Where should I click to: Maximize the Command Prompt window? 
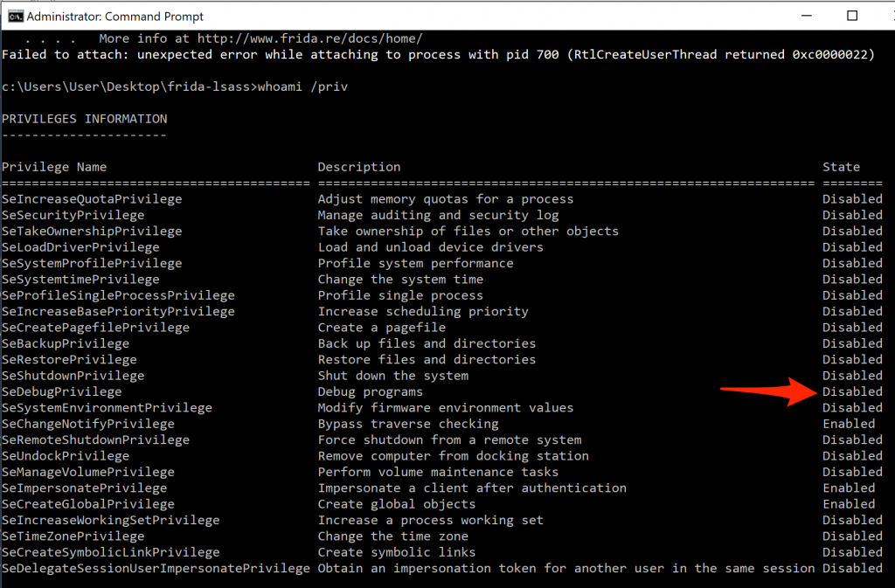pos(852,16)
